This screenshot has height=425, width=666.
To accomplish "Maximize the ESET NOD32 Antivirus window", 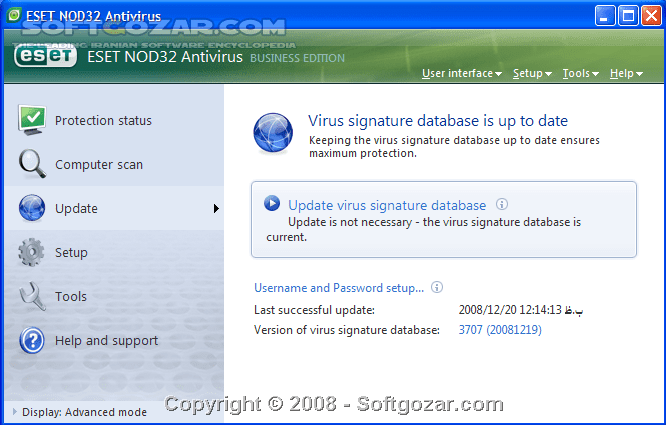I will [x=628, y=16].
